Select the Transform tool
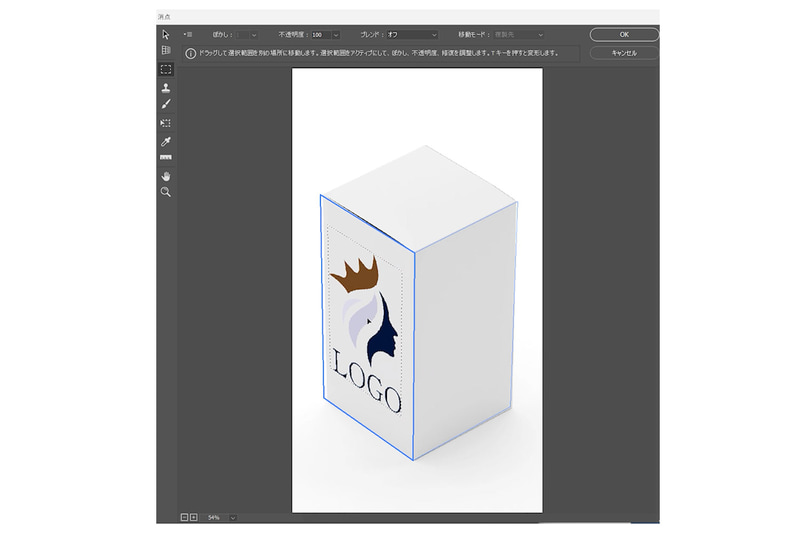Image resolution: width=800 pixels, height=533 pixels. click(x=166, y=123)
